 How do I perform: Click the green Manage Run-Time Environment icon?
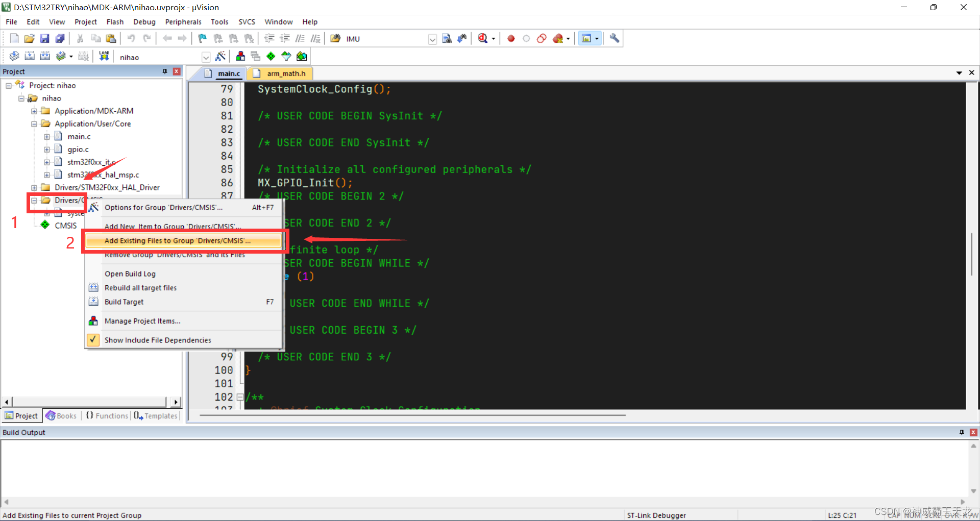[x=271, y=56]
